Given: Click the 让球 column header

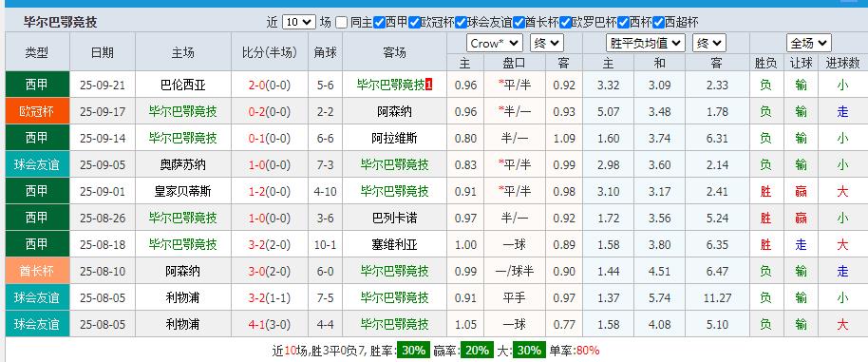Looking at the screenshot, I should (x=801, y=63).
